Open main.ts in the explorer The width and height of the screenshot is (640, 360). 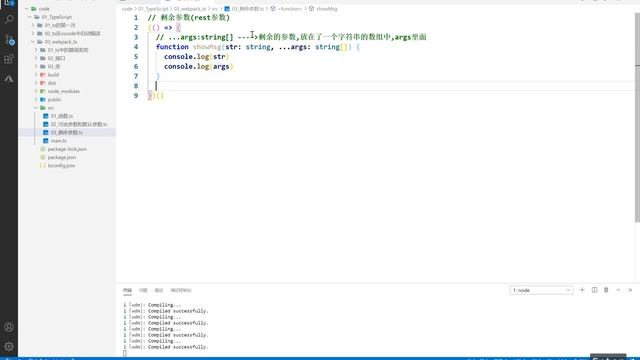coord(58,140)
